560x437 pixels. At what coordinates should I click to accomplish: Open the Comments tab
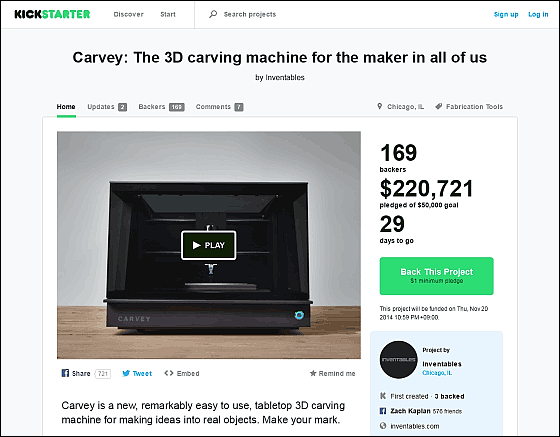click(219, 107)
